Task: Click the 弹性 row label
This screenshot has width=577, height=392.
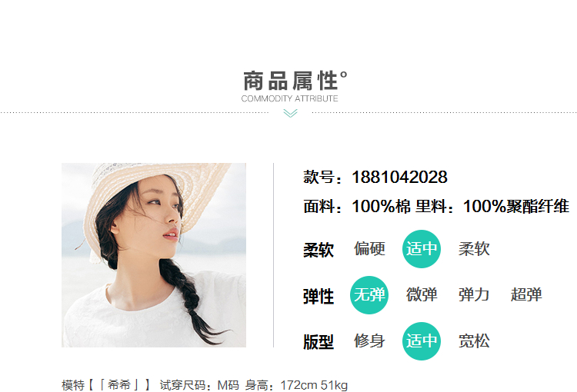Action: tap(319, 297)
